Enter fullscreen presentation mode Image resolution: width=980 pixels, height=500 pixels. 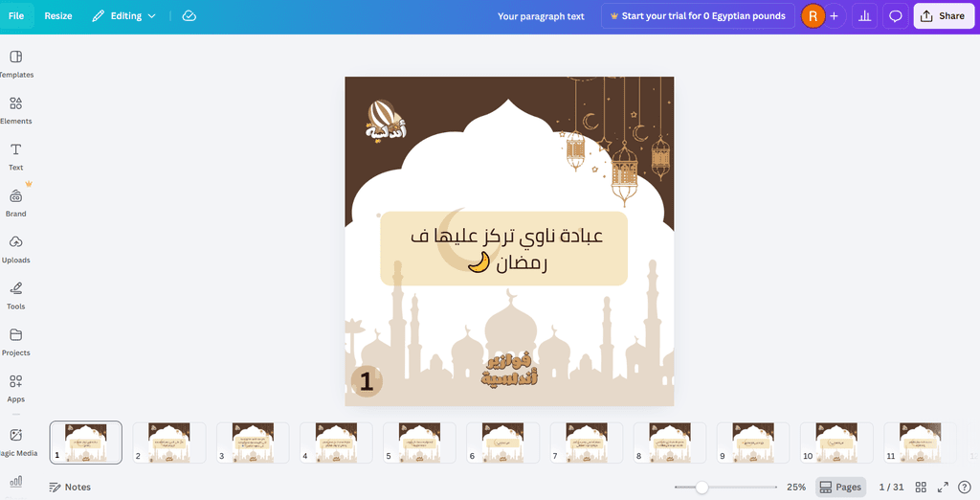(x=943, y=487)
